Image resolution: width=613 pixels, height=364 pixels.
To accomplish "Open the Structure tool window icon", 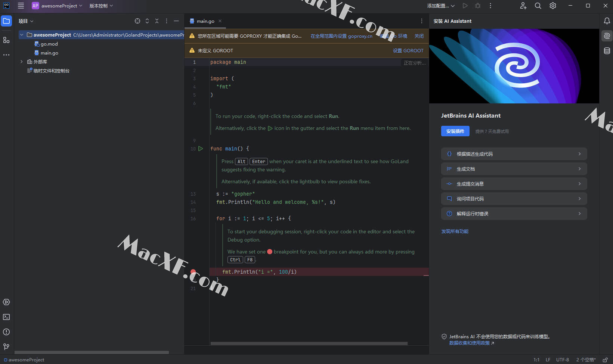I will click(x=6, y=40).
